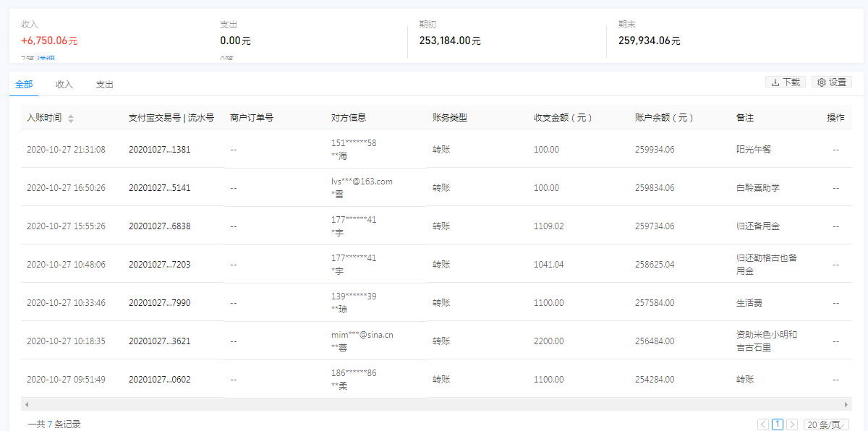868x431 pixels.
Task: Click the horizontal scrollbar left arrow
Action: pyautogui.click(x=27, y=404)
